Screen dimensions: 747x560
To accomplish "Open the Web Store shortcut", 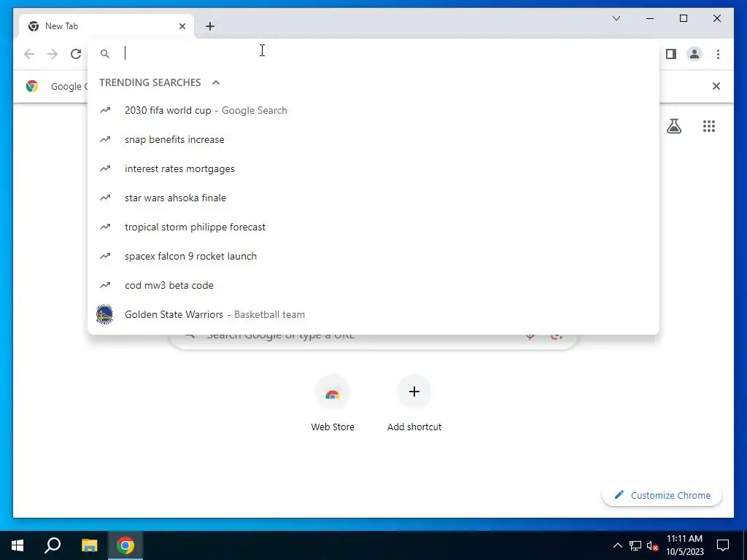I will point(333,404).
